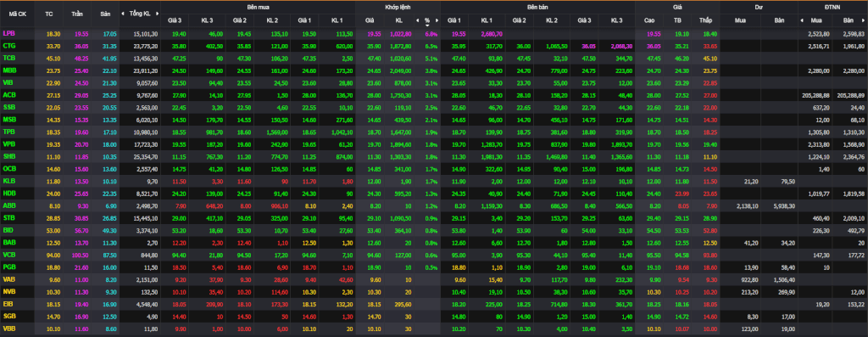
Task: Select the Cao price column header
Action: 649,20
